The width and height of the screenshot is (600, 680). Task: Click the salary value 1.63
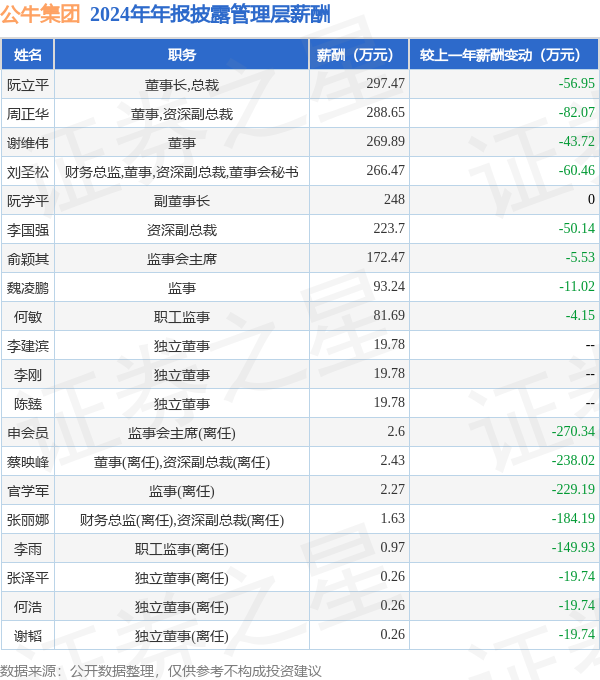(392, 518)
